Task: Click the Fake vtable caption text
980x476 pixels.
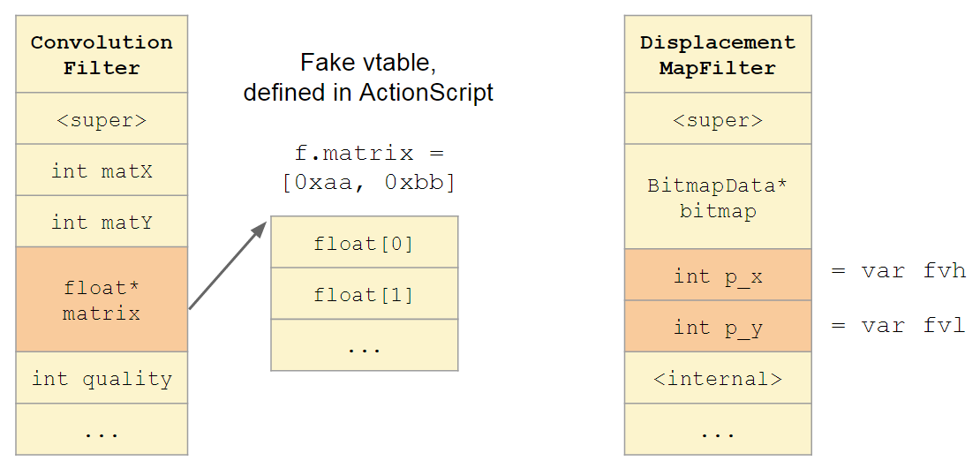Action: (x=368, y=78)
